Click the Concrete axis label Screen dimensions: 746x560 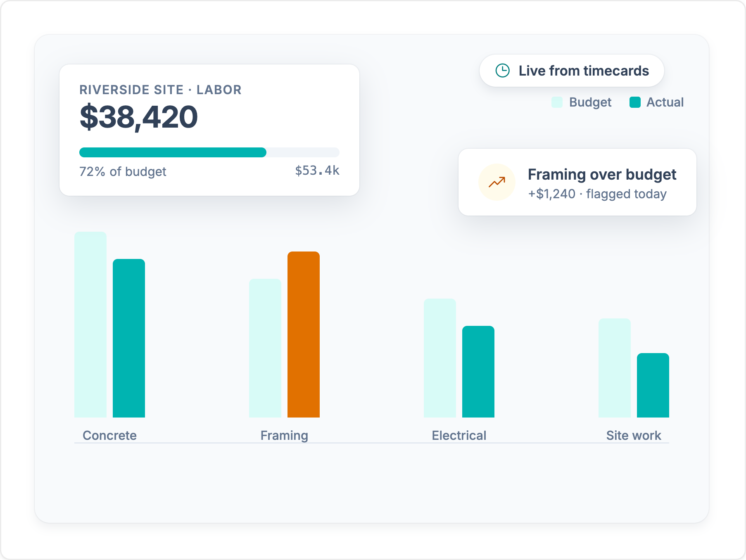coord(109,435)
